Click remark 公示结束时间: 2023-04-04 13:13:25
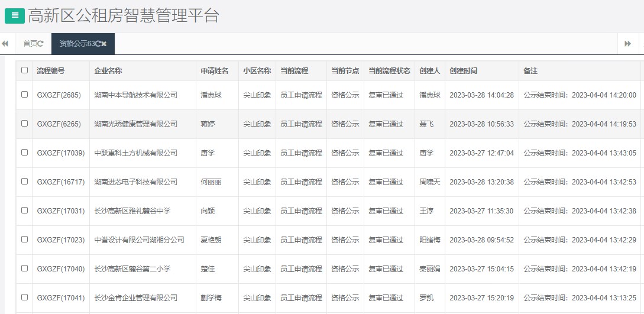This screenshot has width=644, height=314. tap(580, 298)
